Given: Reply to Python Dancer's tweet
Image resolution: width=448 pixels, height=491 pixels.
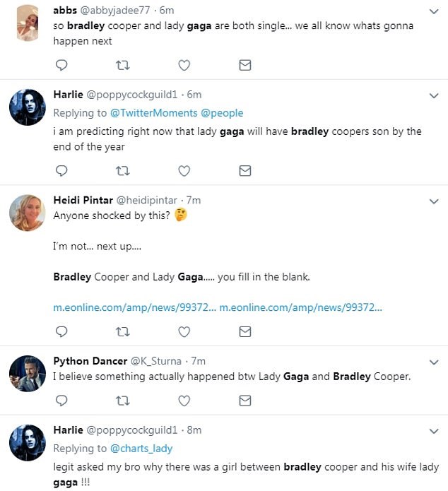Looking at the screenshot, I should 61,401.
